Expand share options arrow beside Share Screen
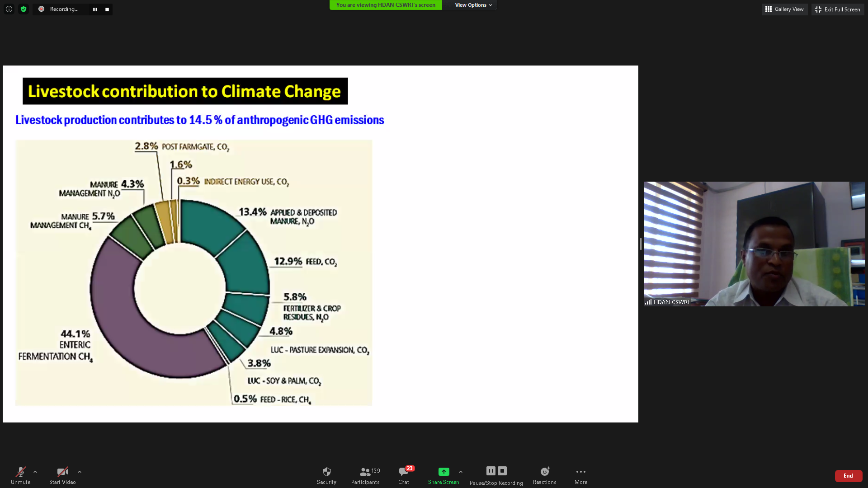 pyautogui.click(x=461, y=472)
